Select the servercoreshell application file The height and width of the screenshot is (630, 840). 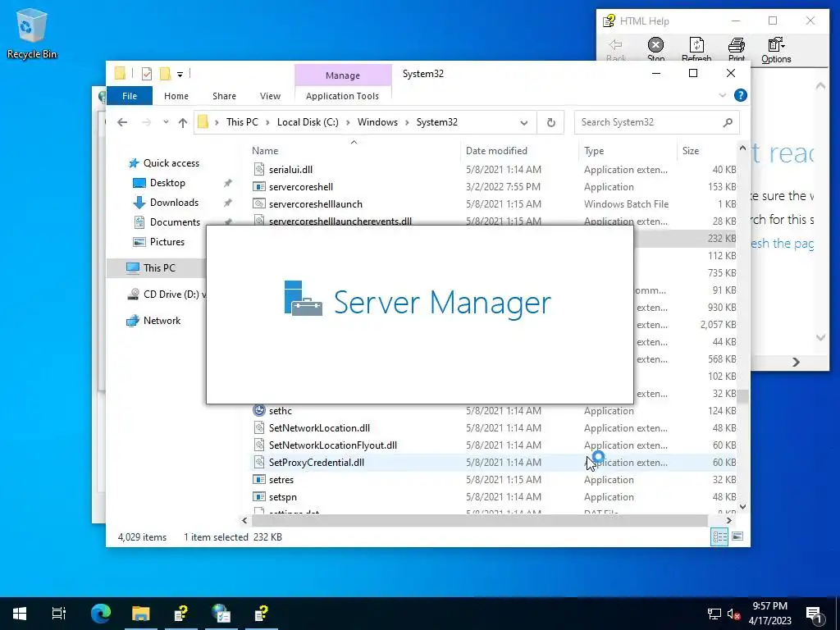(x=300, y=187)
